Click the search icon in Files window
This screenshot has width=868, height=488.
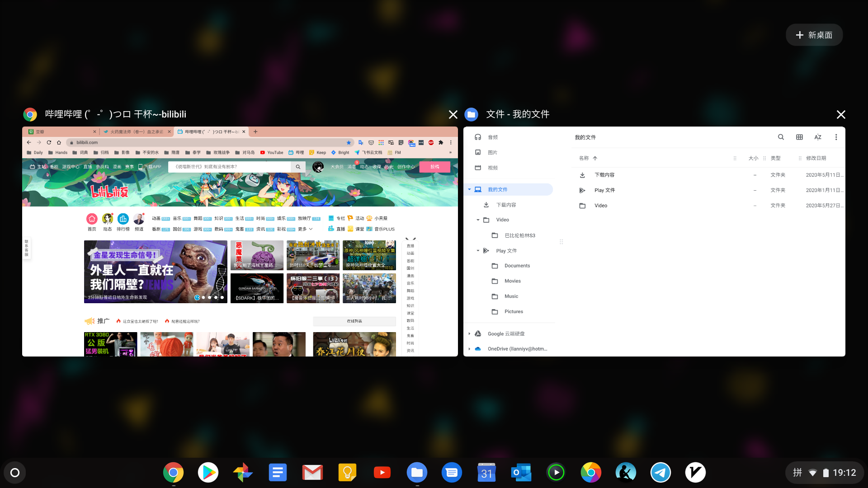coord(781,137)
